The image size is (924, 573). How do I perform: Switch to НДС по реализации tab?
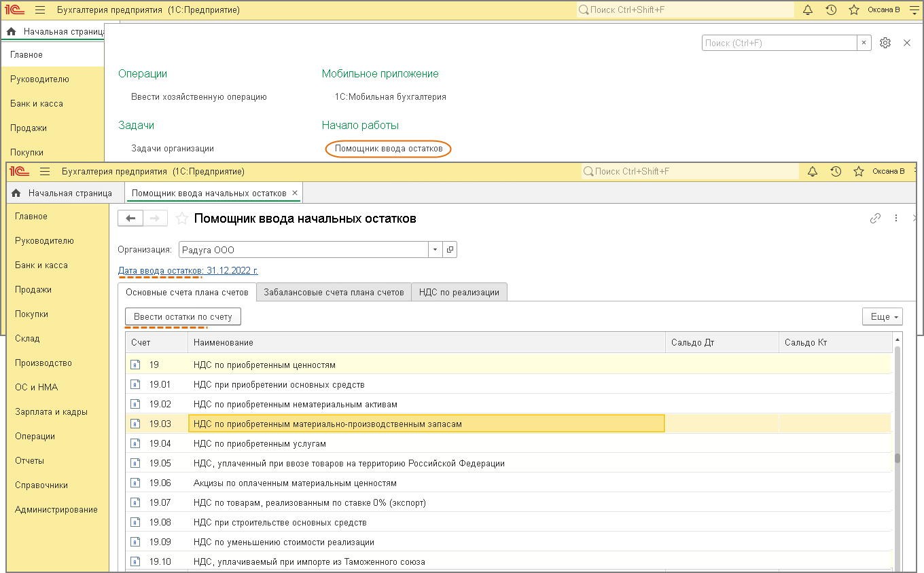[459, 292]
